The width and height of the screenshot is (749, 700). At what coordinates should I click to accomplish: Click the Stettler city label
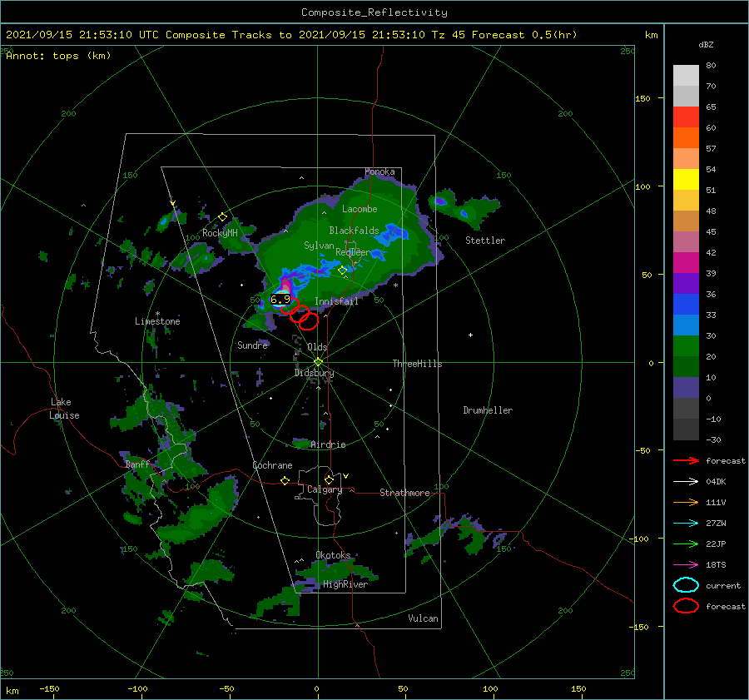pyautogui.click(x=485, y=241)
